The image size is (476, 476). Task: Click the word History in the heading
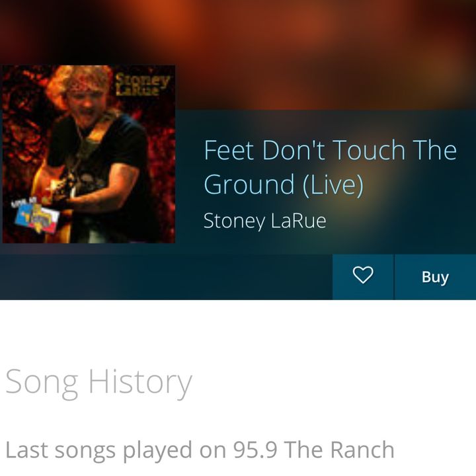pos(140,383)
